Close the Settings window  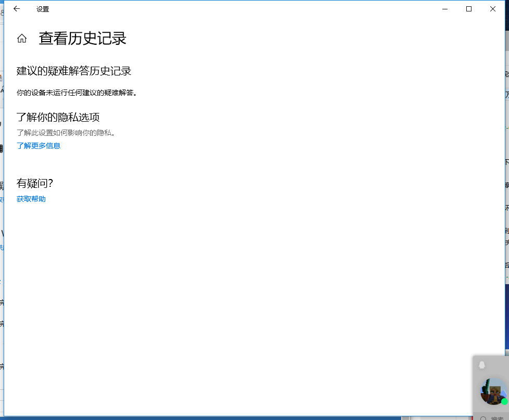(x=492, y=9)
